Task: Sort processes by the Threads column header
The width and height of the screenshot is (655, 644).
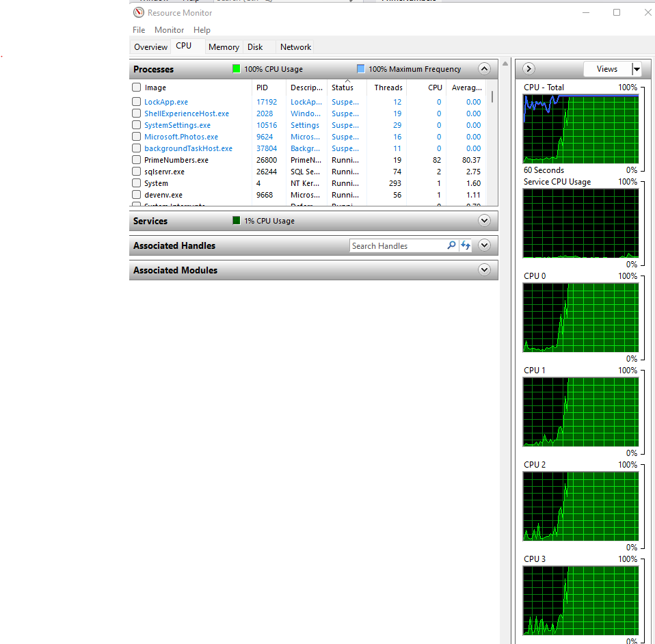Action: 388,88
